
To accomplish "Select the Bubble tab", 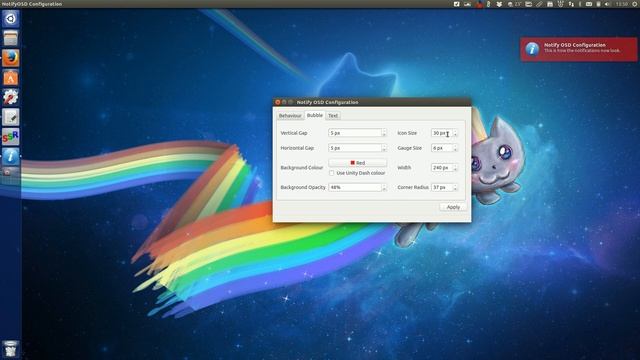I will point(315,116).
